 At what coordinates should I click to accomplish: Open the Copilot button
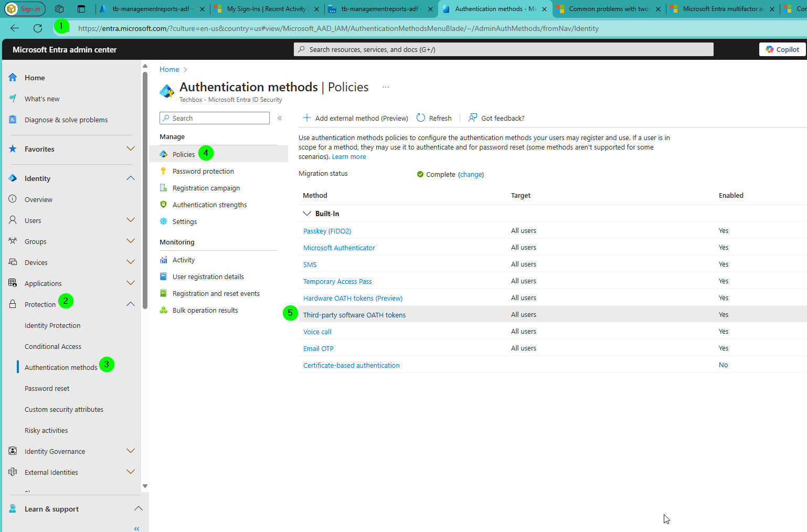point(782,49)
